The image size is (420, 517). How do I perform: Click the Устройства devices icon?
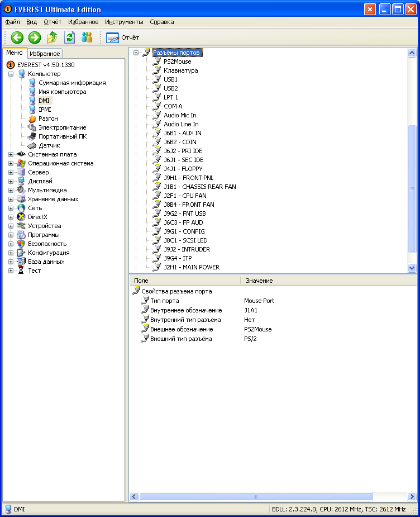21,226
